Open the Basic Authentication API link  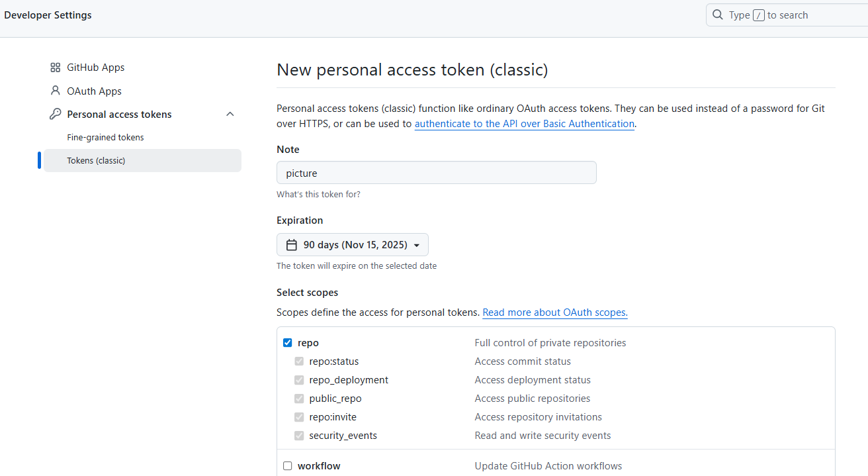click(x=524, y=124)
